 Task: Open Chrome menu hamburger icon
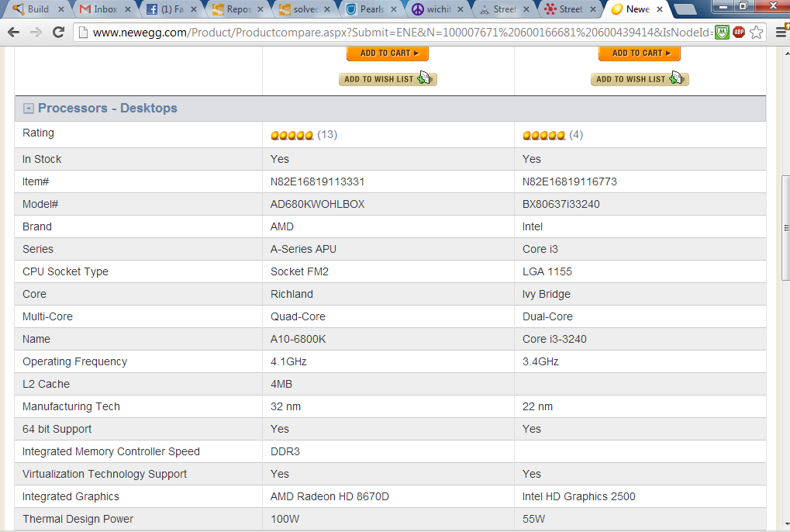click(781, 33)
